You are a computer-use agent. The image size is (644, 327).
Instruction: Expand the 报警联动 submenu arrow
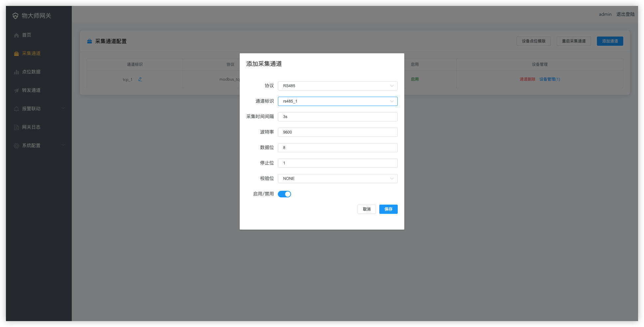(x=63, y=109)
